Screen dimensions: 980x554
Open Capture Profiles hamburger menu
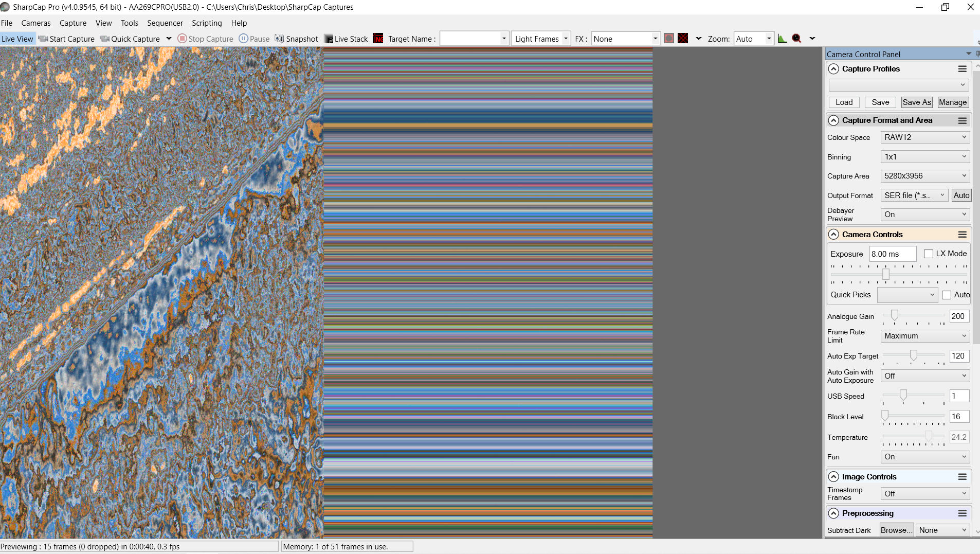(x=963, y=69)
